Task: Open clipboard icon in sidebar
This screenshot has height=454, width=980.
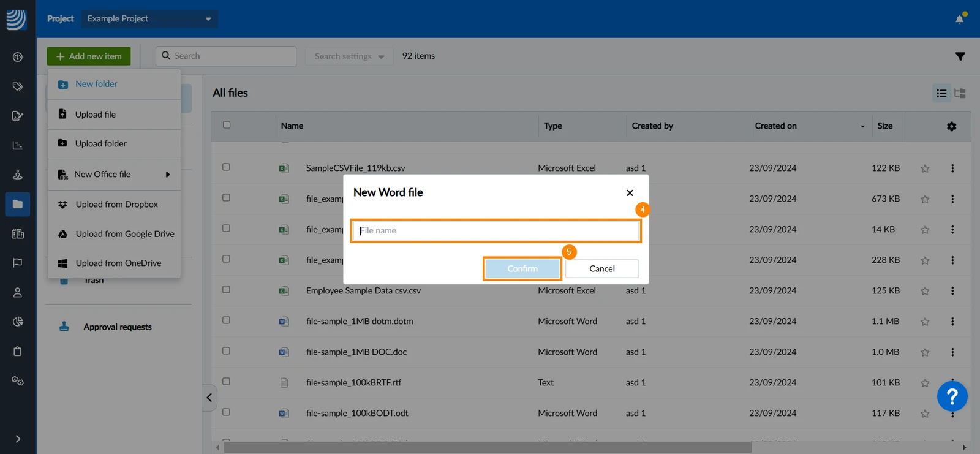Action: click(18, 351)
